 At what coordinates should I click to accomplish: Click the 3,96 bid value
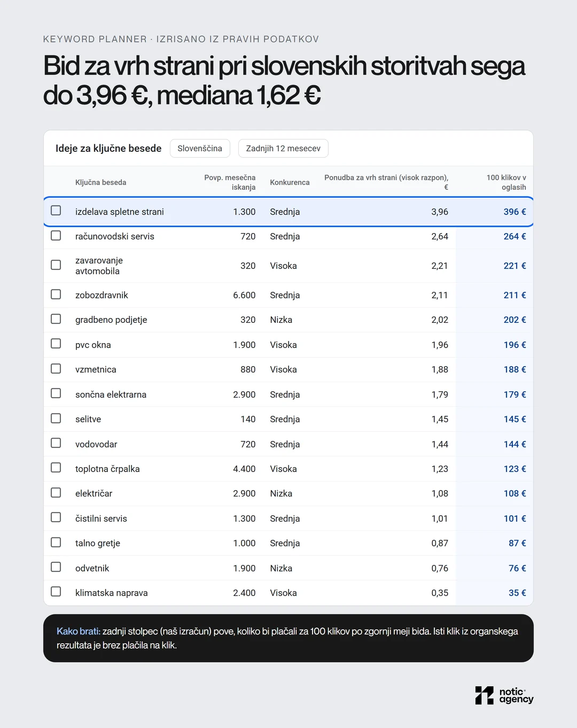(440, 212)
